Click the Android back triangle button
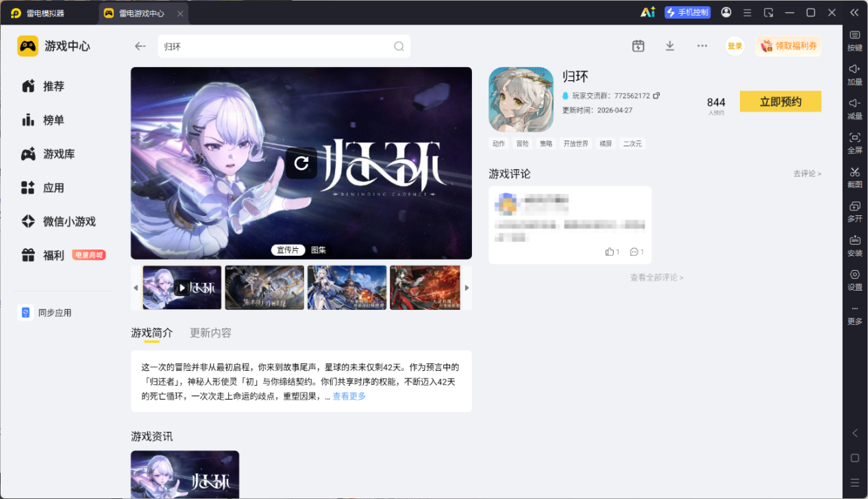 (855, 433)
